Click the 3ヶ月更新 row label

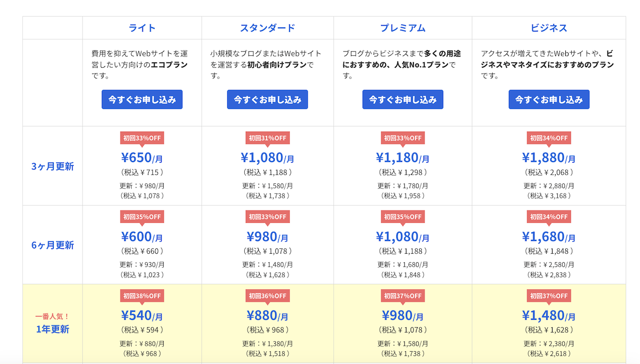click(x=52, y=166)
